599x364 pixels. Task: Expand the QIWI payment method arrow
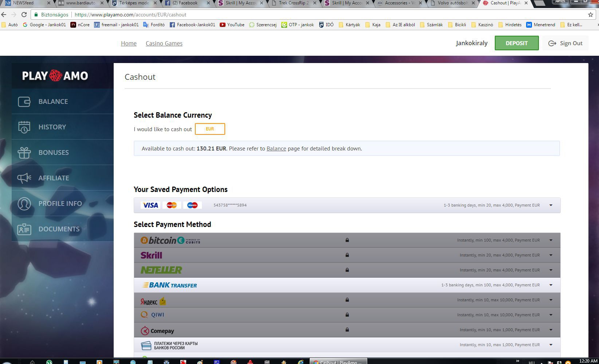pos(551,315)
